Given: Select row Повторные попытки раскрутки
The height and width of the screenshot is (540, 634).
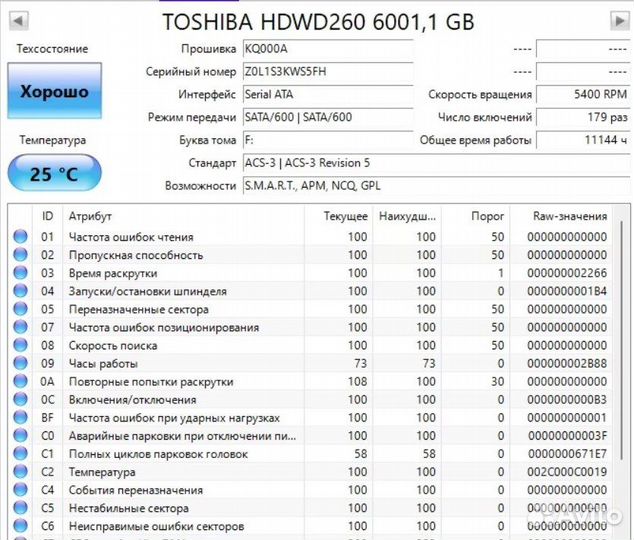Looking at the screenshot, I should point(310,382).
